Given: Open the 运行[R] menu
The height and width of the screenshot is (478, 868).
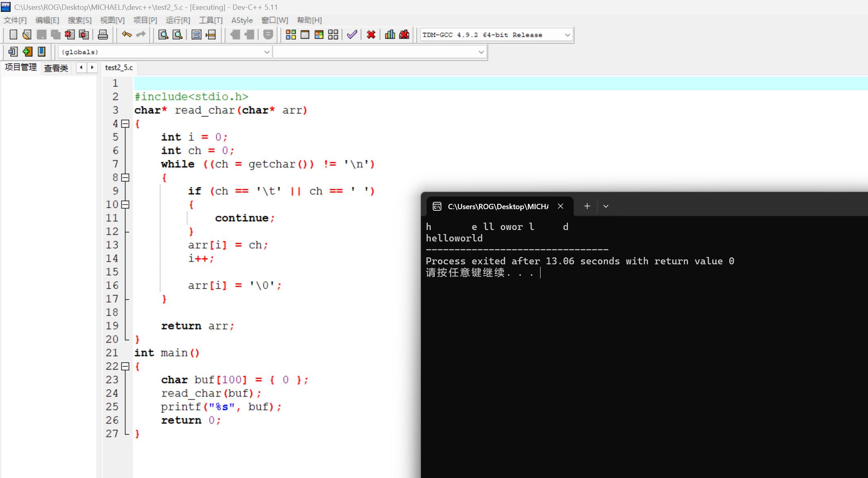Looking at the screenshot, I should point(178,20).
